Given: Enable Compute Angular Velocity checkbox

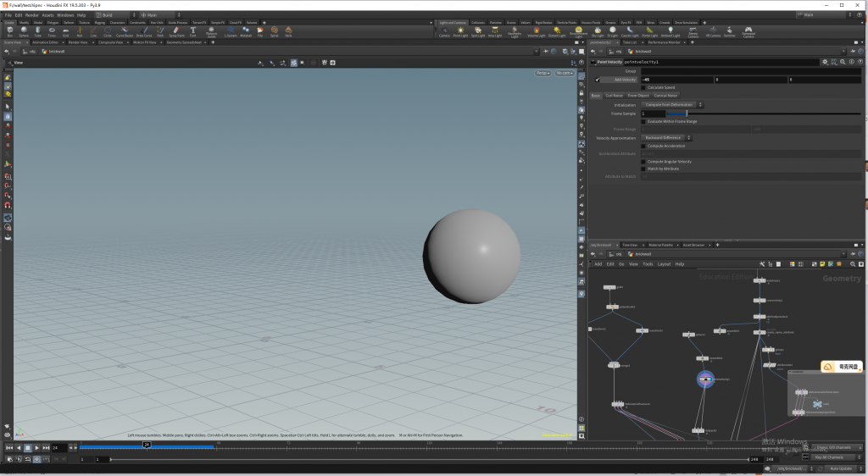Looking at the screenshot, I should tap(643, 162).
